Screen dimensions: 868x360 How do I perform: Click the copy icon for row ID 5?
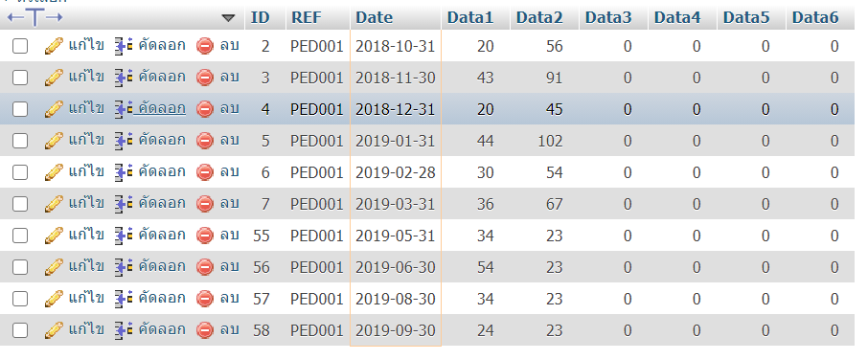[124, 141]
